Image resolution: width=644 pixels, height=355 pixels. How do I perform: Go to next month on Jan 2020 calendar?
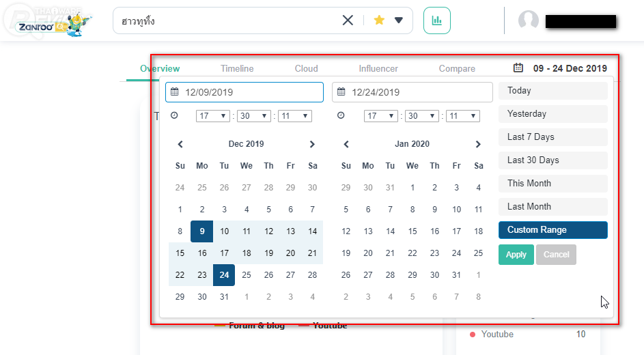pos(477,144)
